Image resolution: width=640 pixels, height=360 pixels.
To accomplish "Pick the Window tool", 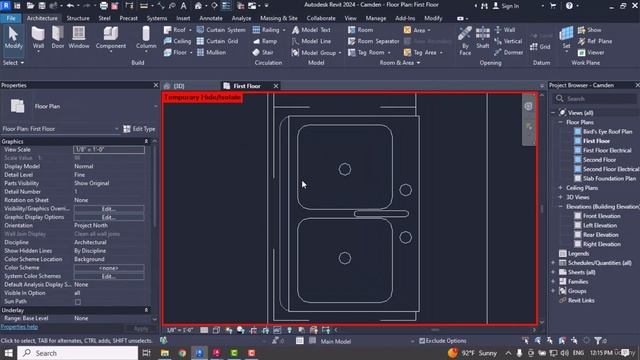I will click(x=79, y=38).
